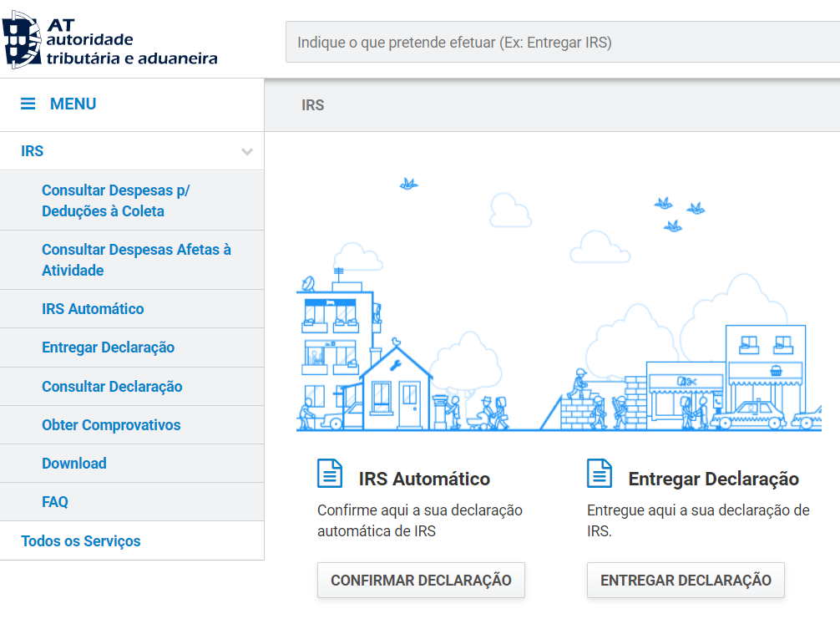Screen dimensions: 840x629
Task: Open Consultar Despesas Afetas à Atividade
Action: (x=136, y=260)
